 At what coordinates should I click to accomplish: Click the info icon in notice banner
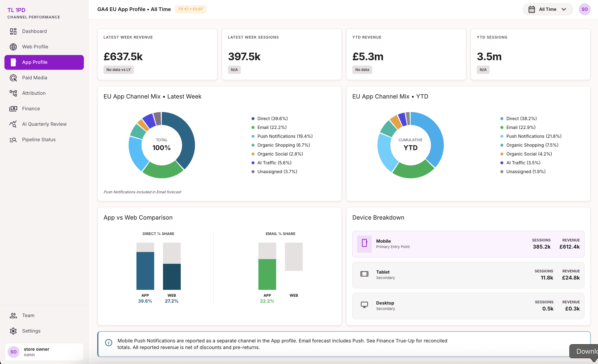click(x=109, y=343)
